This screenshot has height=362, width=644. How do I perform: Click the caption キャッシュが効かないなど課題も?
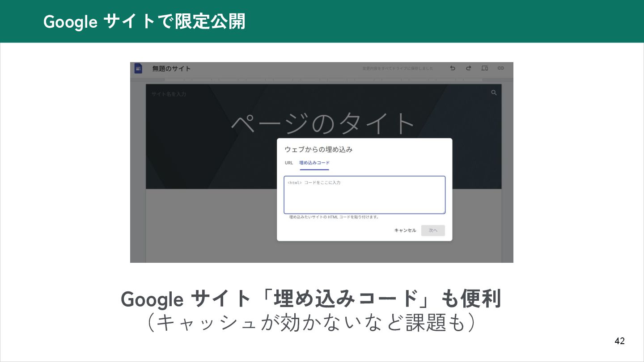pyautogui.click(x=311, y=323)
